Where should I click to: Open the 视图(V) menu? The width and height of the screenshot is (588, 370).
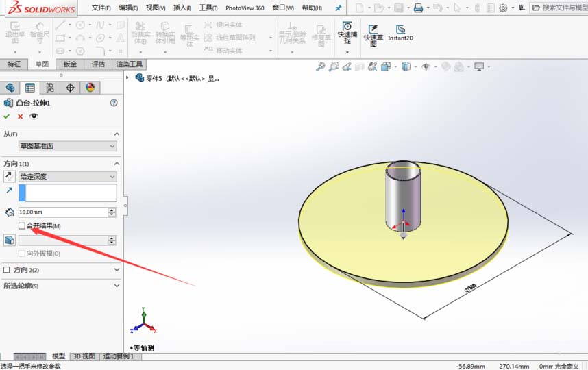156,8
